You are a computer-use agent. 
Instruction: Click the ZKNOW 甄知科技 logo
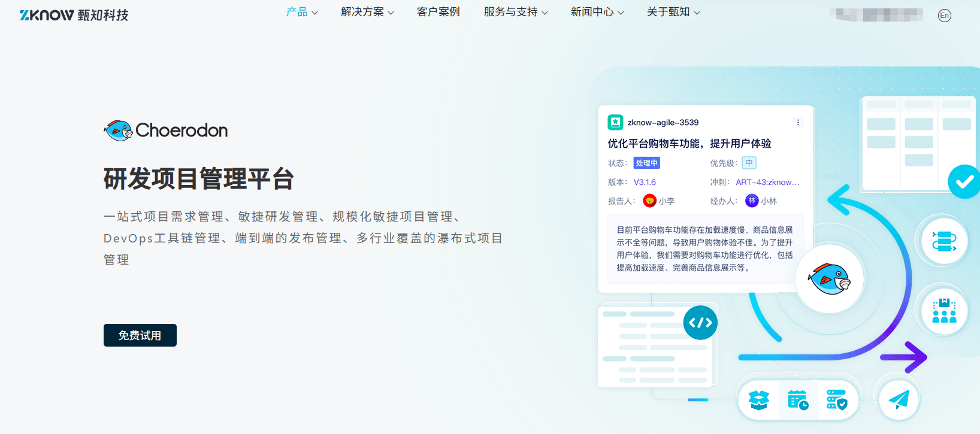click(74, 14)
